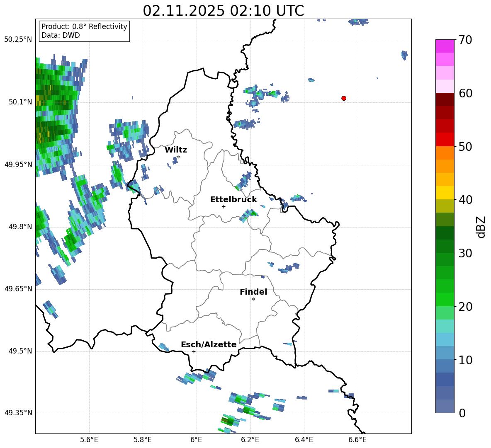The width and height of the screenshot is (491, 448).
Task: Click the 6.4°E longitude label
Action: pos(304,440)
